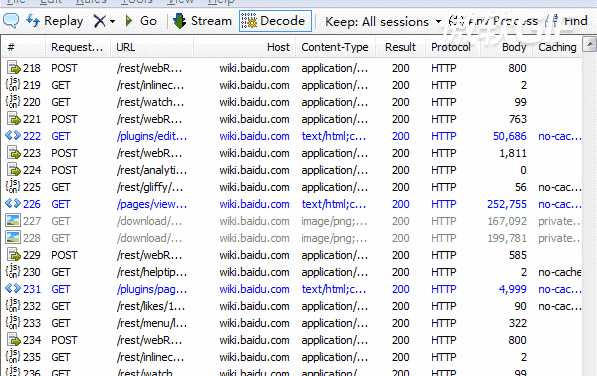Click the image icon of session 228
Image resolution: width=597 pixels, height=376 pixels.
point(13,238)
